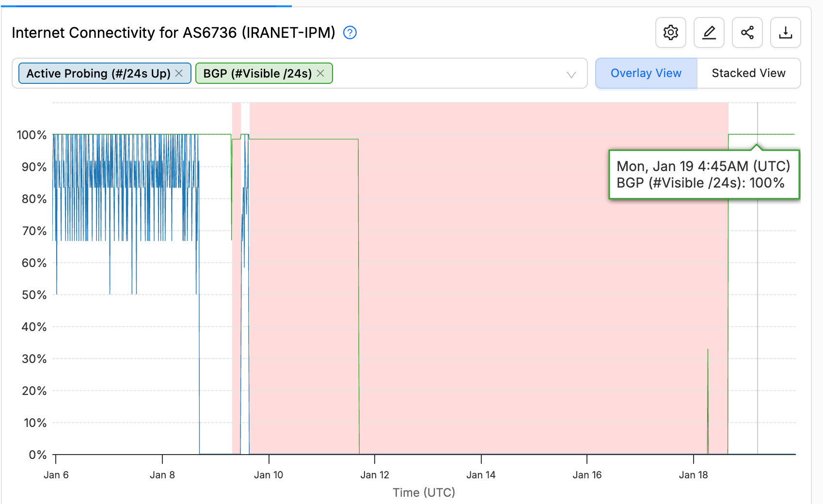The height and width of the screenshot is (504, 823).
Task: Expand the data source selector dropdown arrow
Action: click(x=571, y=74)
